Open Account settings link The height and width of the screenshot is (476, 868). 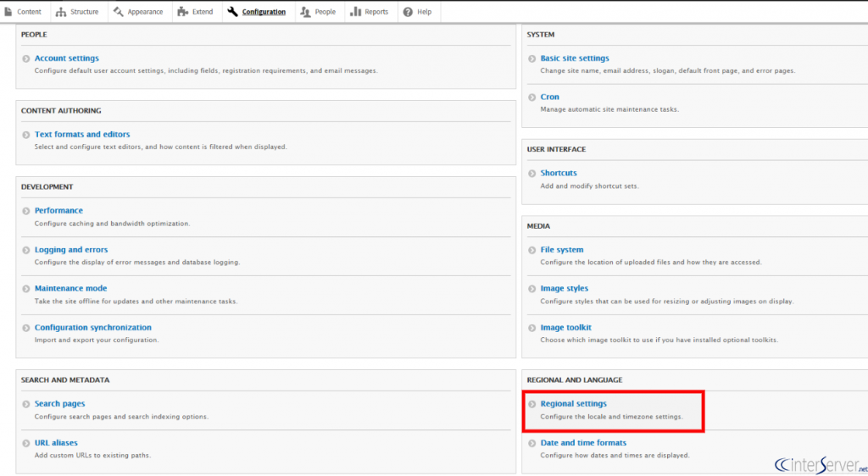(66, 58)
